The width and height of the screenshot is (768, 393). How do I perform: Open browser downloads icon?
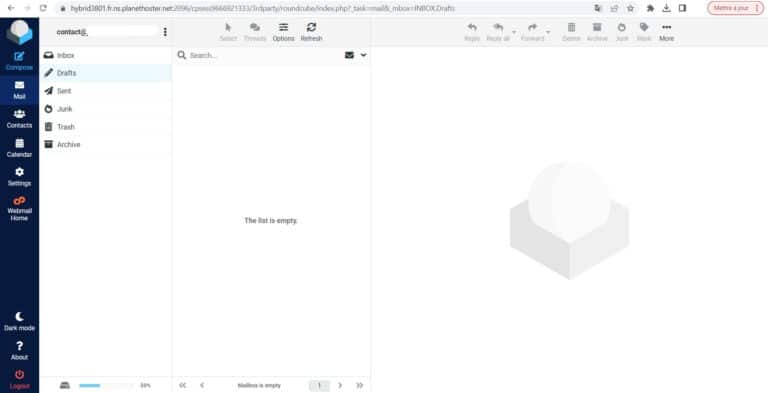tap(666, 8)
